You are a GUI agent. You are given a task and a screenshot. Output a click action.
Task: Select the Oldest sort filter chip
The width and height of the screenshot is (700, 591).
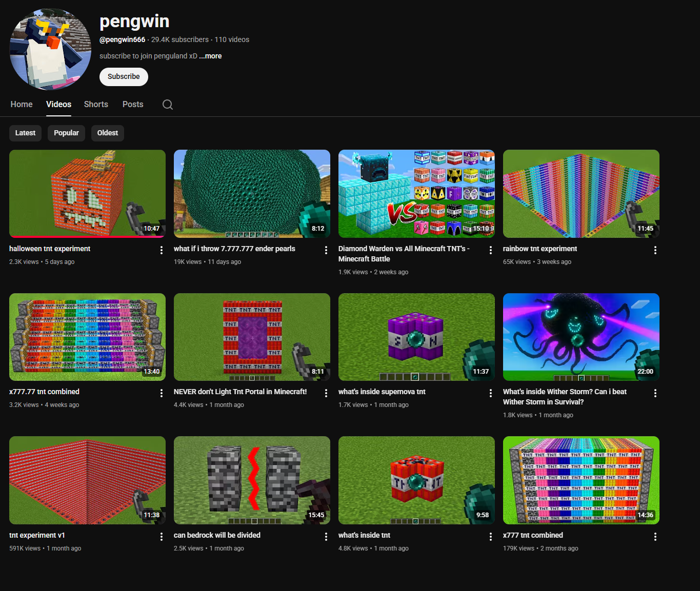[x=107, y=133]
